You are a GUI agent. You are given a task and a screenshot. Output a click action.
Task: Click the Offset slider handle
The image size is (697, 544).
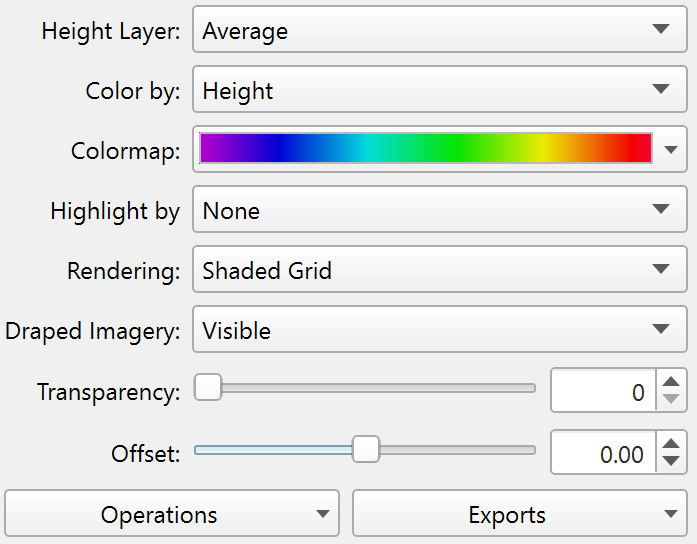[x=367, y=449]
